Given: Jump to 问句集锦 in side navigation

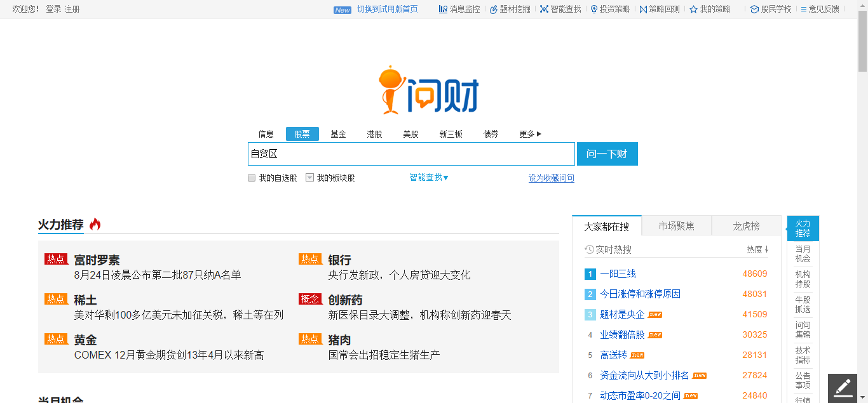Looking at the screenshot, I should [x=803, y=330].
